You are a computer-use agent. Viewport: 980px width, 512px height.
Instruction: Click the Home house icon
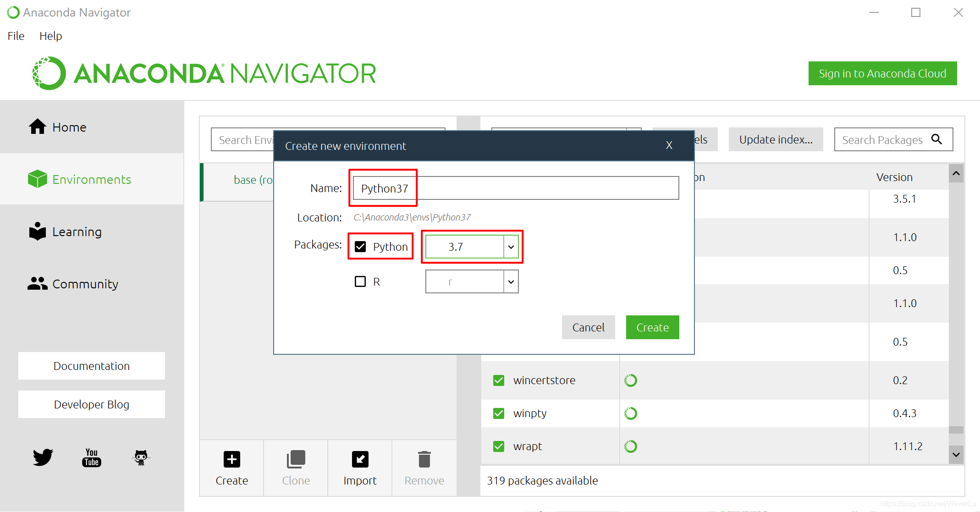[38, 127]
